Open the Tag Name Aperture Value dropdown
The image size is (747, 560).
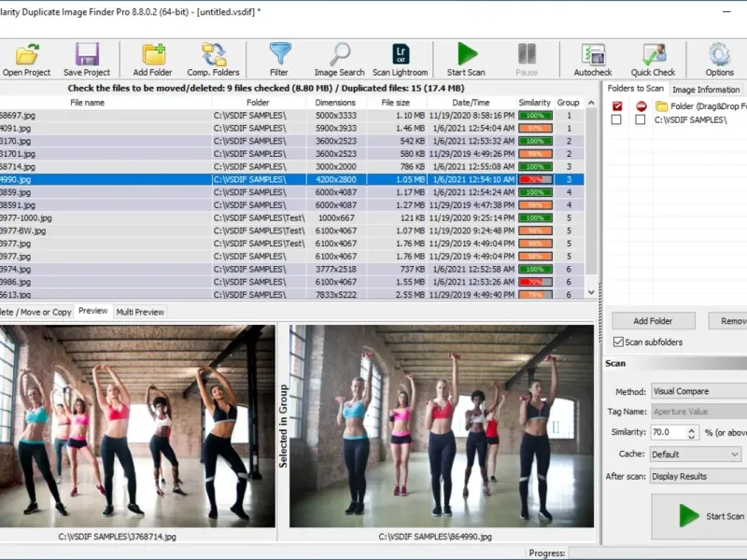tap(698, 412)
